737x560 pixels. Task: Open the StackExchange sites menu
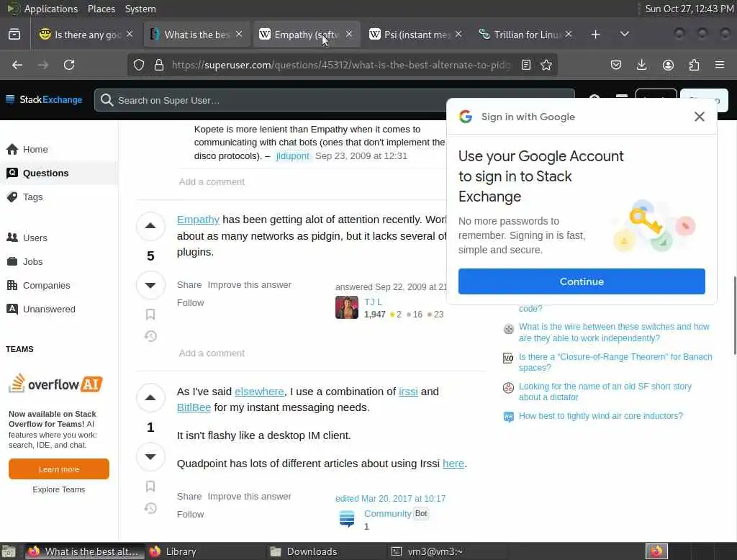point(43,99)
